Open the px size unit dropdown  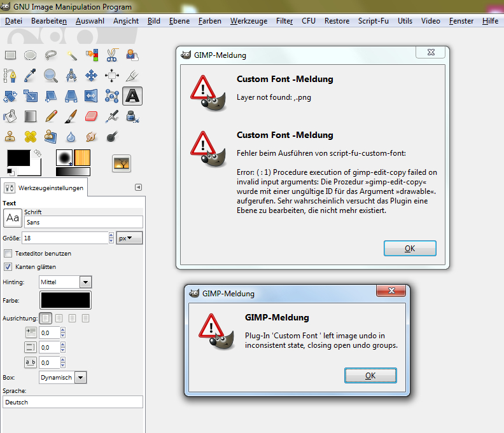(129, 238)
